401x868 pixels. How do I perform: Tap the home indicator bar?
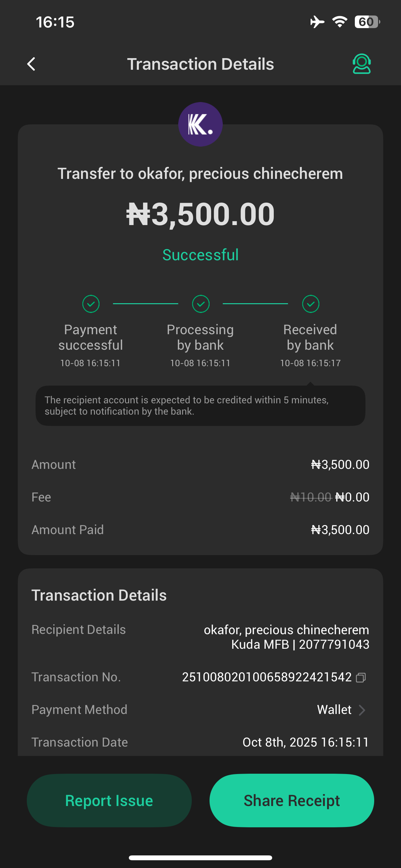click(x=200, y=858)
